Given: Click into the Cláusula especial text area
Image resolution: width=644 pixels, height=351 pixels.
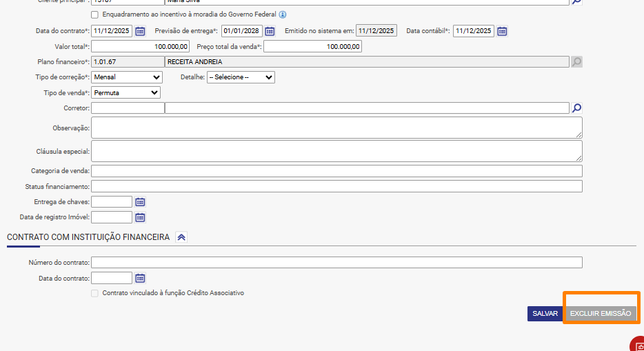Looking at the screenshot, I should coord(336,151).
